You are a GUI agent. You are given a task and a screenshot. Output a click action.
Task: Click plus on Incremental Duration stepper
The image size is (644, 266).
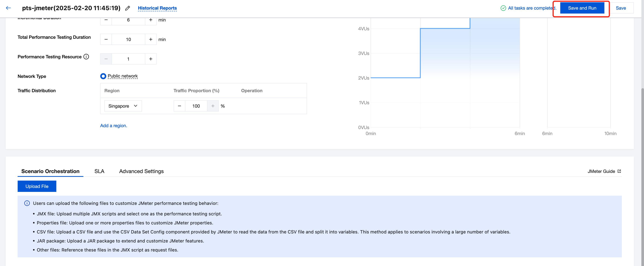pyautogui.click(x=151, y=20)
